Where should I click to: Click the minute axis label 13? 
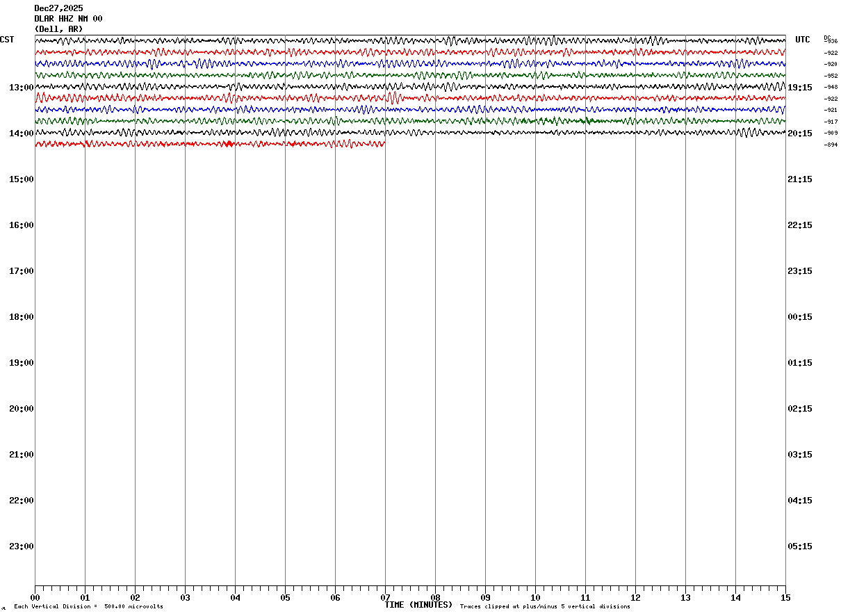[685, 598]
